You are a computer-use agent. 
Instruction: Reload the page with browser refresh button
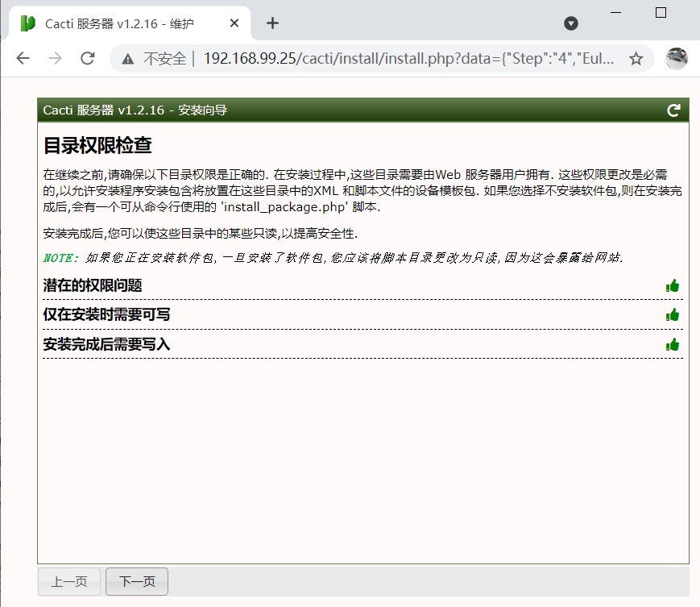[x=88, y=58]
